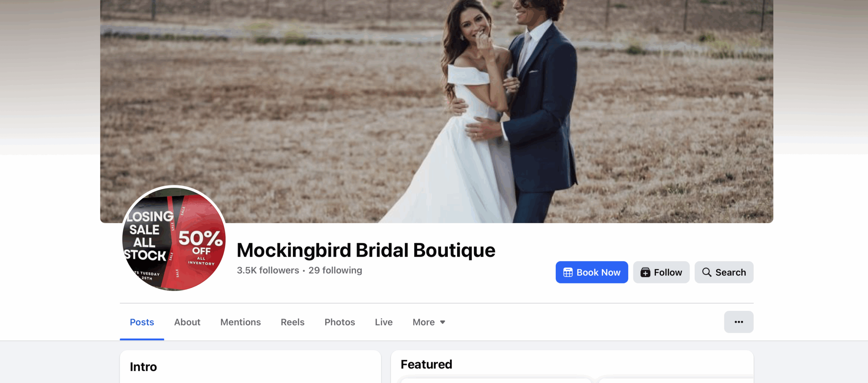868x383 pixels.
Task: Open the three-dot options menu
Action: (x=739, y=322)
